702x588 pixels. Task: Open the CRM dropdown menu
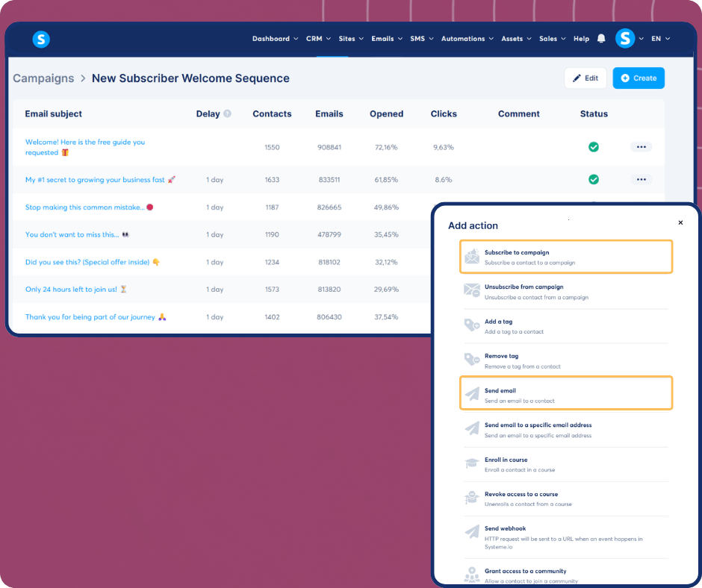point(318,39)
